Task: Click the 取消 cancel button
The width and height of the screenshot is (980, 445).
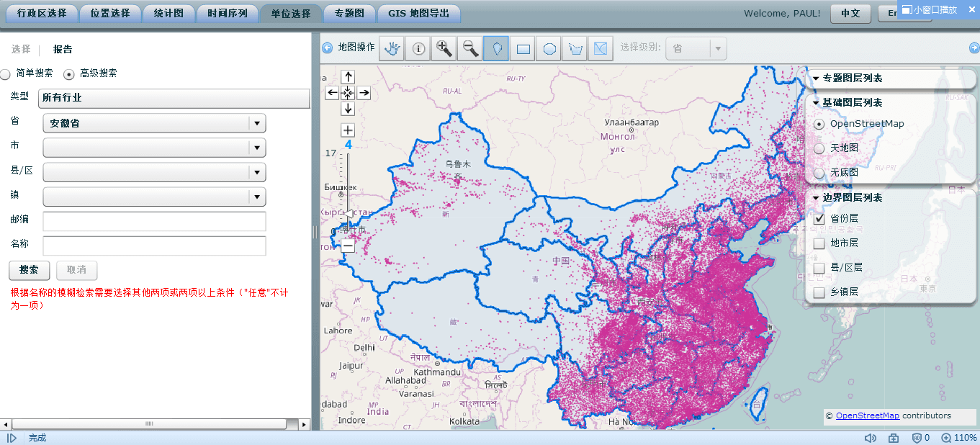Action: click(76, 270)
